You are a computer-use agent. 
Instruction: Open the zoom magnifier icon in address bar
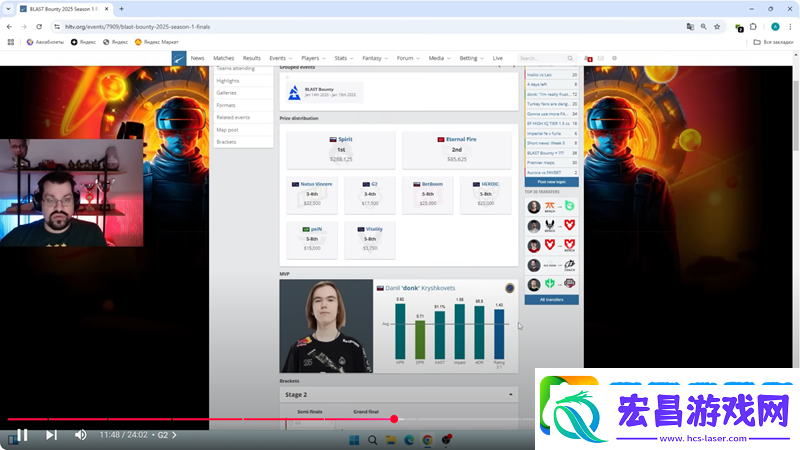coord(704,27)
